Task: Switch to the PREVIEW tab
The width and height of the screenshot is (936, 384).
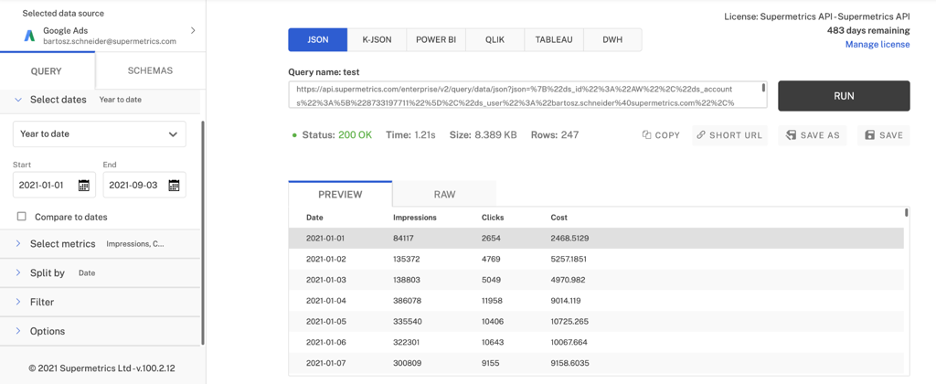Action: [x=340, y=194]
